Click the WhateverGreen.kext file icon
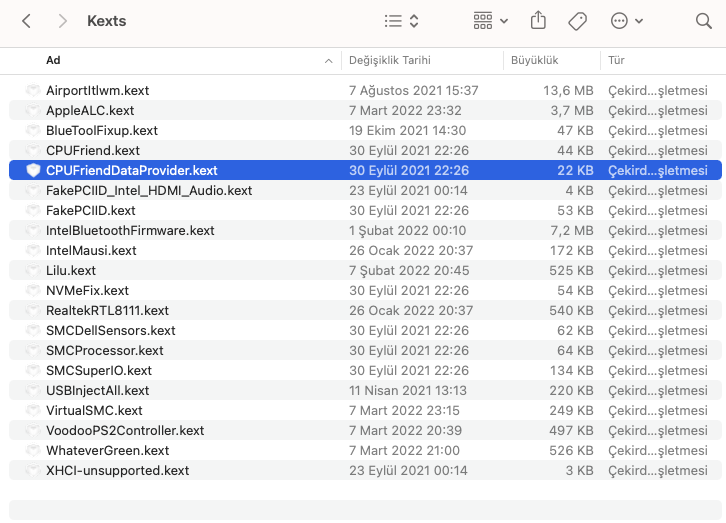 coord(32,451)
